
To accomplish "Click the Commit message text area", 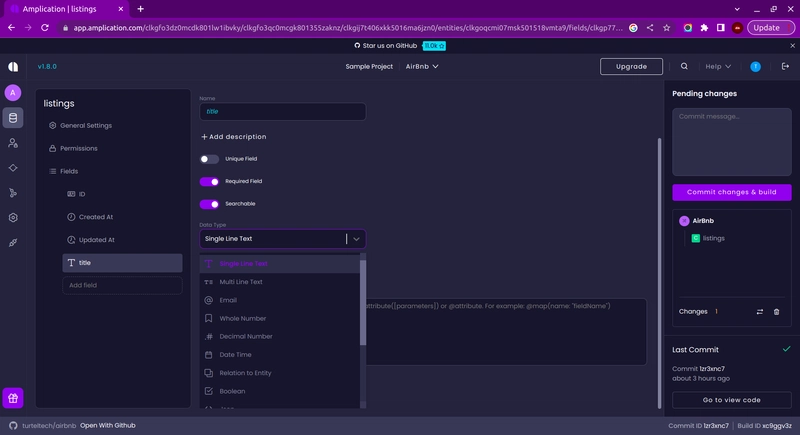I will (x=732, y=142).
